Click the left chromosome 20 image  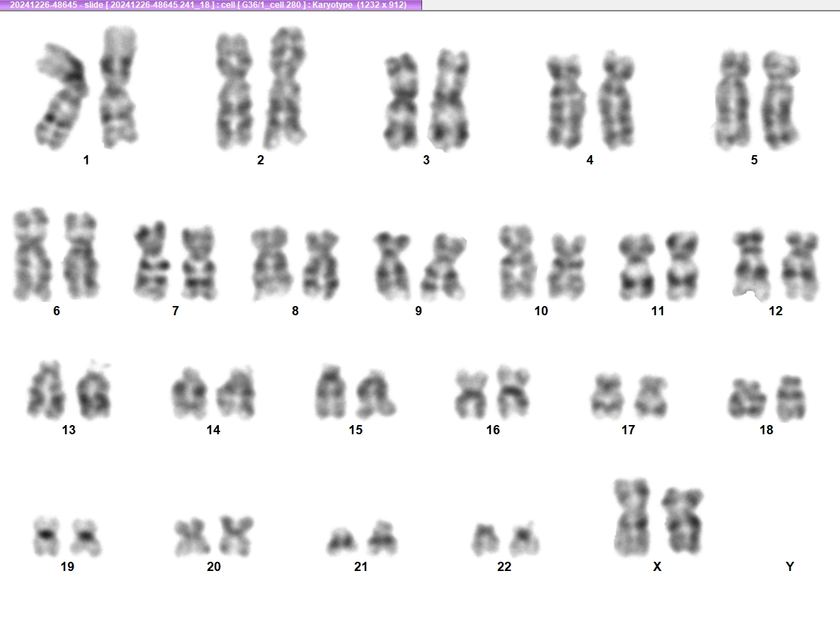192,537
